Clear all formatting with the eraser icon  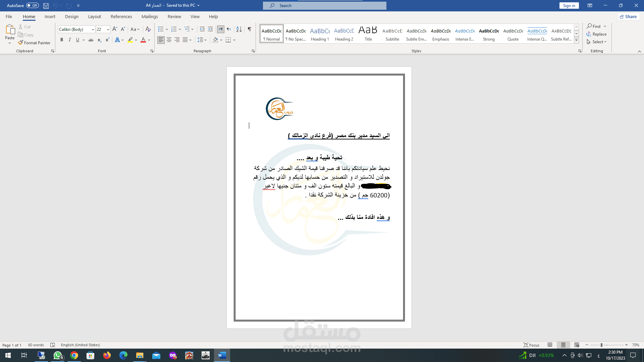[x=148, y=29]
